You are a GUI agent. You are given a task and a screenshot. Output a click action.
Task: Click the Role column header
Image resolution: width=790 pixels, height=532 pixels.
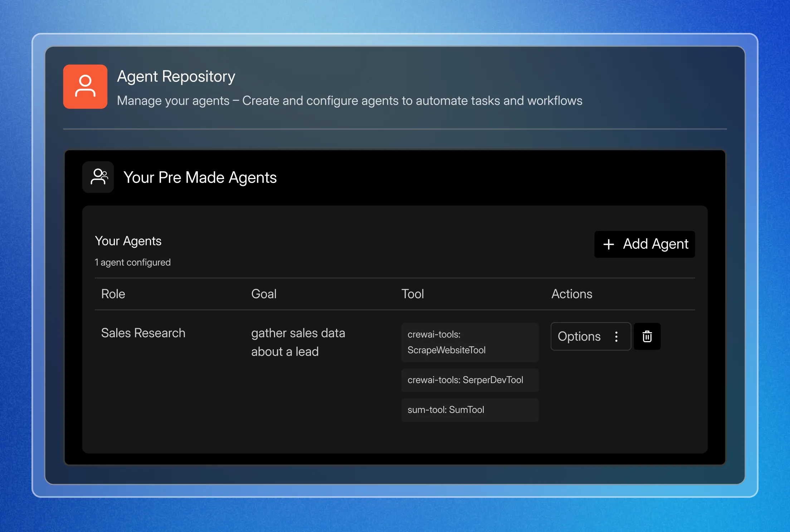click(x=113, y=294)
